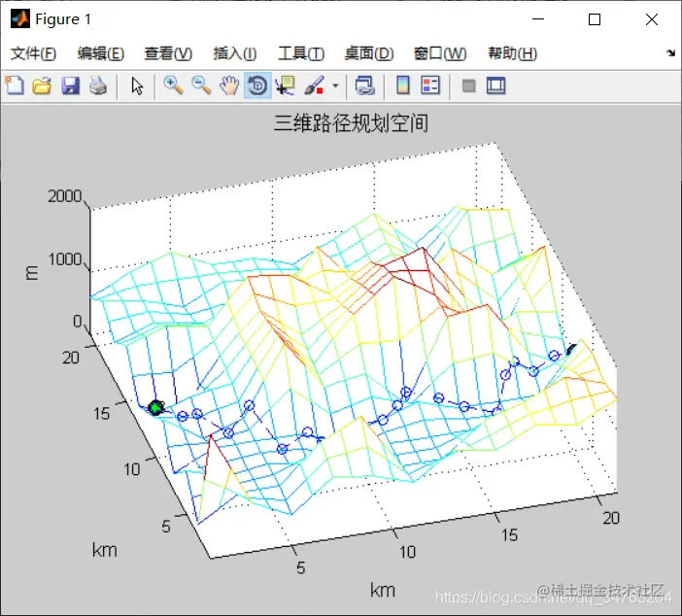Insert a Colorbar via toolbar icon
682x616 pixels.
403,86
